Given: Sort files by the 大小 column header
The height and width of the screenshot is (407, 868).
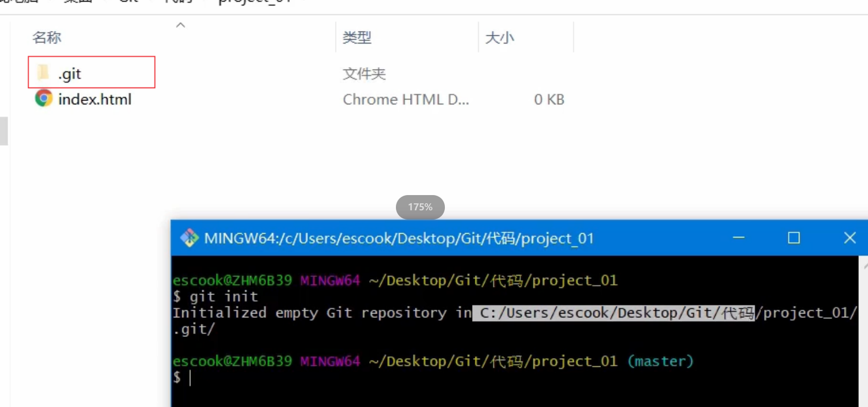Looking at the screenshot, I should pyautogui.click(x=499, y=37).
